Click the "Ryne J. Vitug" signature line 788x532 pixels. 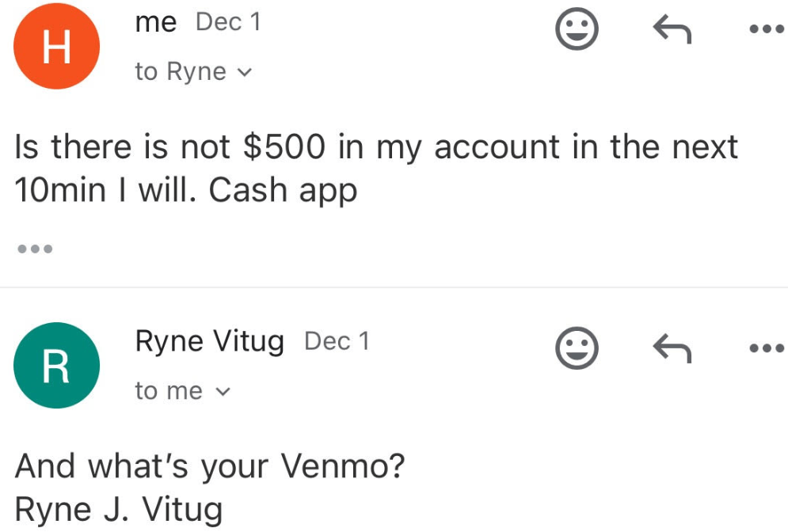pyautogui.click(x=119, y=511)
